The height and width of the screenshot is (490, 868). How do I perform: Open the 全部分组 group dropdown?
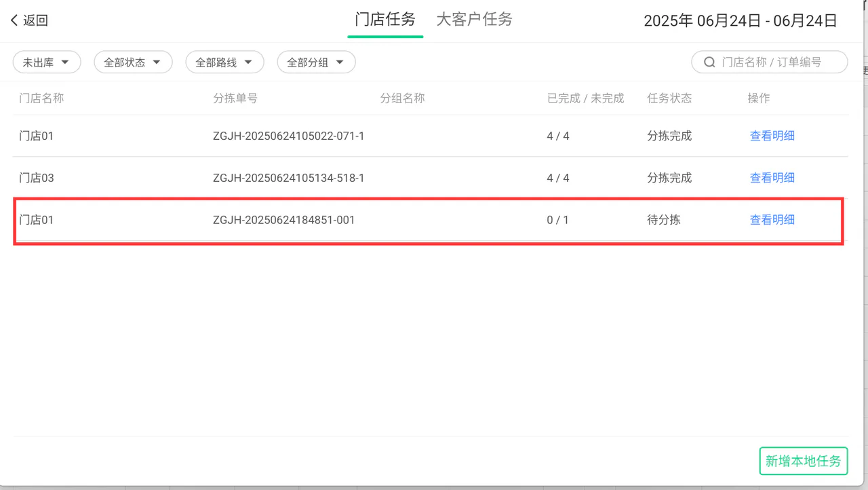tap(316, 62)
